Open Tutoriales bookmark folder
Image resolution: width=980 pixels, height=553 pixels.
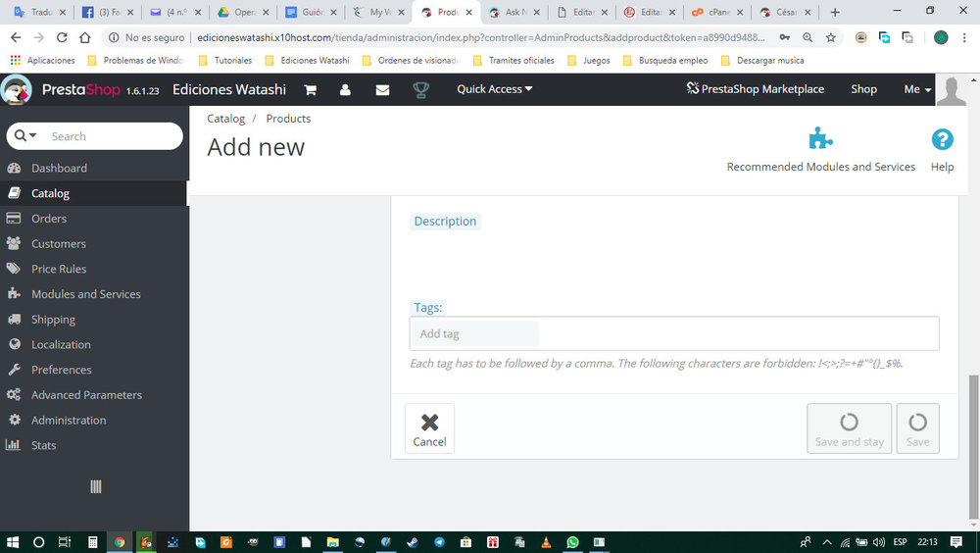click(225, 61)
